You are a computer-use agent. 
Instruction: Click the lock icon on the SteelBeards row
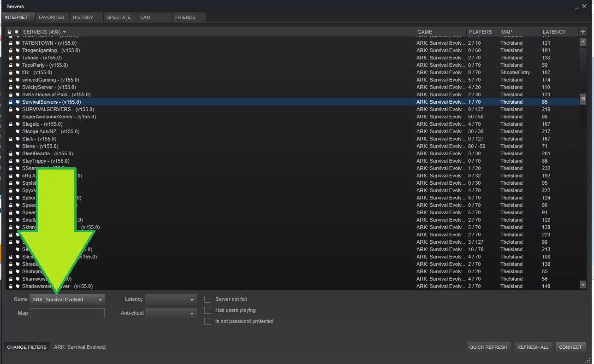click(11, 153)
